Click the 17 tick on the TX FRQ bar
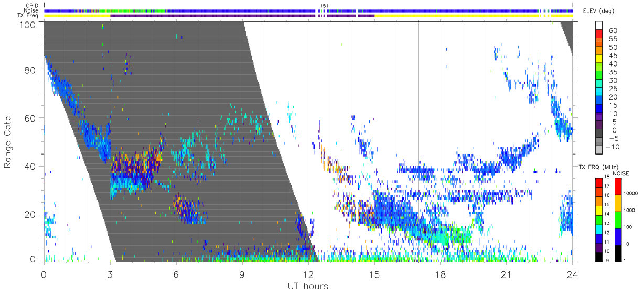This screenshot has height=297, width=644. tap(606, 186)
